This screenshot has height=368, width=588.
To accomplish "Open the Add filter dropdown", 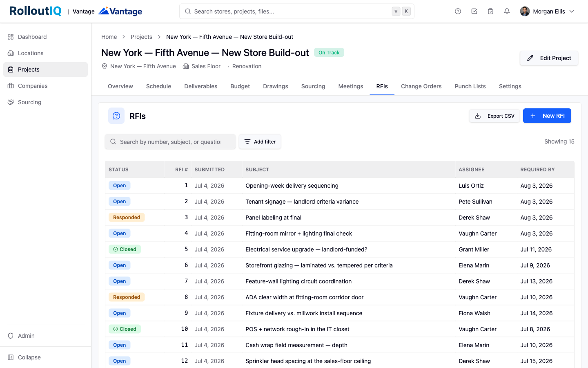I will 260,141.
